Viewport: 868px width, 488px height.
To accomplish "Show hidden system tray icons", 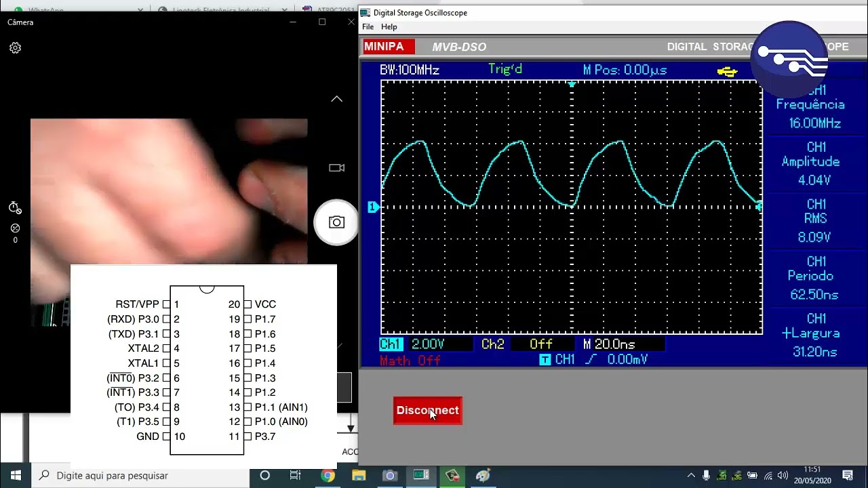I will click(x=691, y=476).
